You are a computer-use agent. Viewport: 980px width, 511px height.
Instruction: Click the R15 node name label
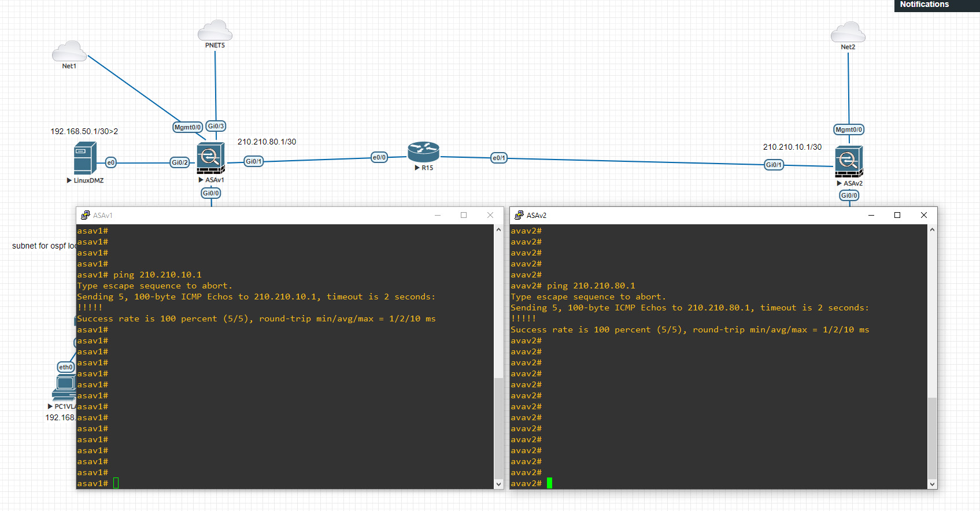pos(427,168)
